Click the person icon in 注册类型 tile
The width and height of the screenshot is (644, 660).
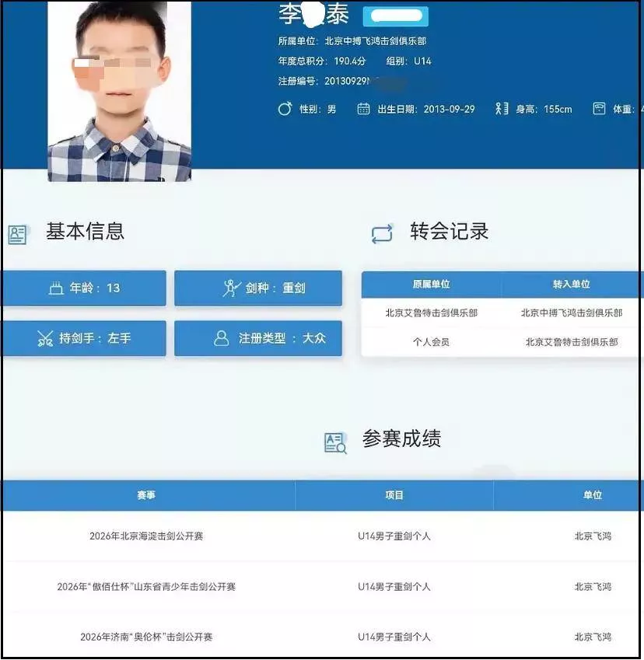[x=222, y=339]
